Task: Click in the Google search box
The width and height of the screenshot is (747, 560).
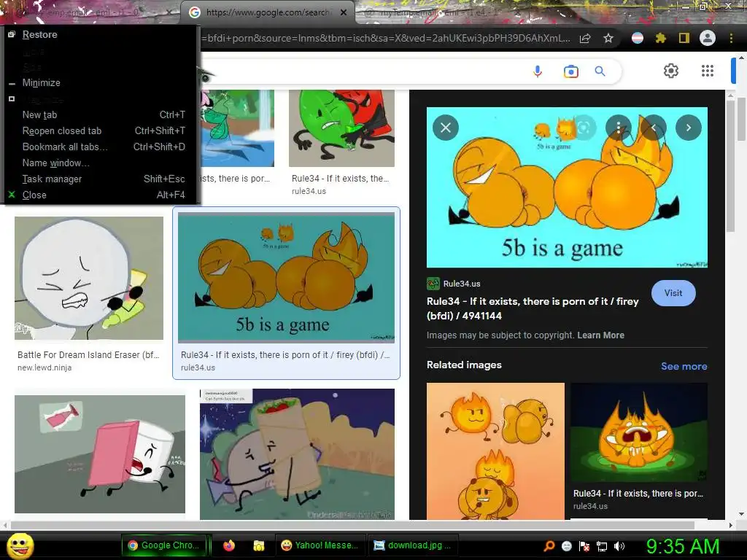Action: coord(362,71)
